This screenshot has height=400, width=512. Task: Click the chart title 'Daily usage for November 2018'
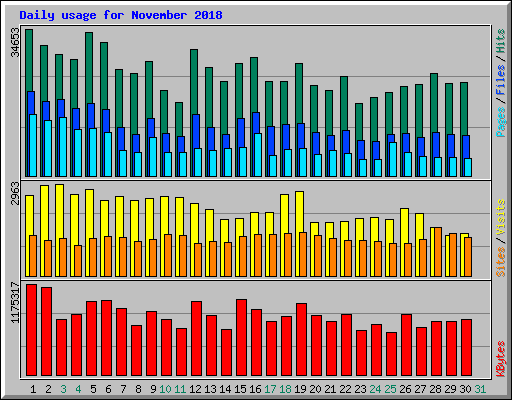[x=121, y=15]
